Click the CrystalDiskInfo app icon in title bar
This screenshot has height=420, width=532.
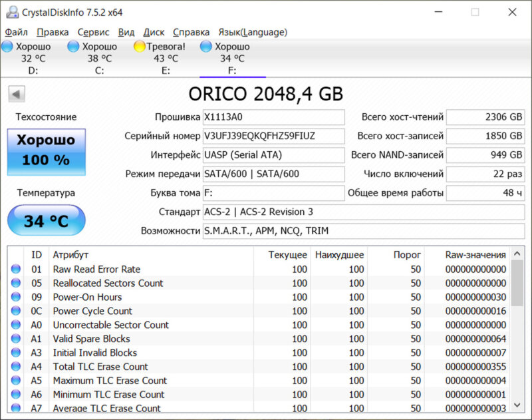point(11,12)
